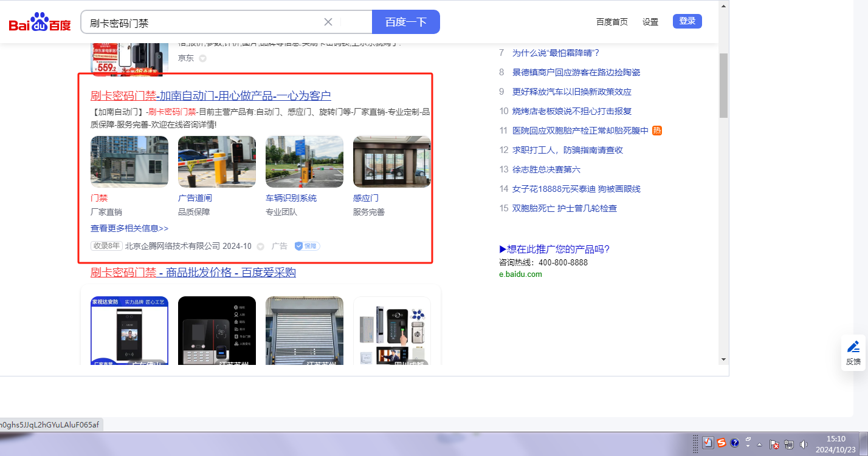Open Sogou input method tray icon
868x456 pixels.
pyautogui.click(x=721, y=443)
